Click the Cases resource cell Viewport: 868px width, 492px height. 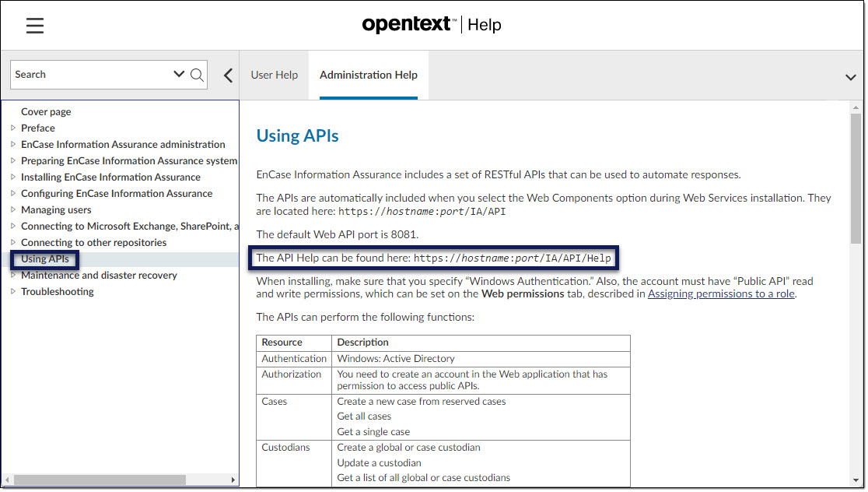294,417
